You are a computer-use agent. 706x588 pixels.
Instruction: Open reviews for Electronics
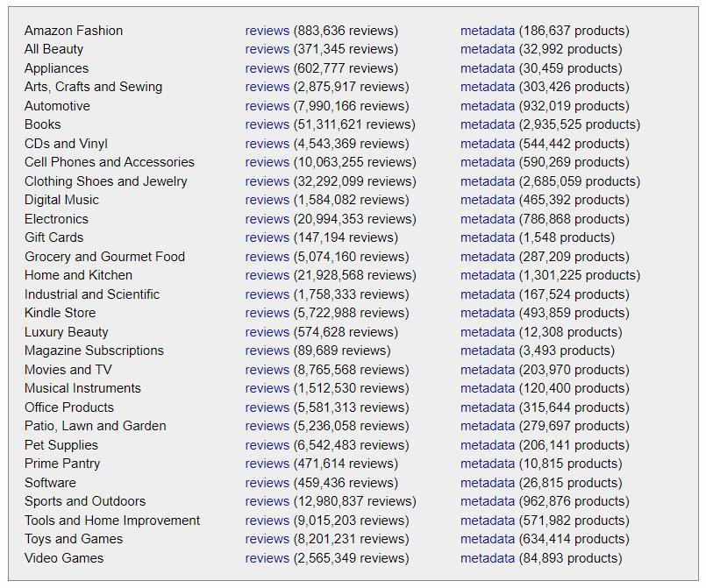click(x=267, y=219)
